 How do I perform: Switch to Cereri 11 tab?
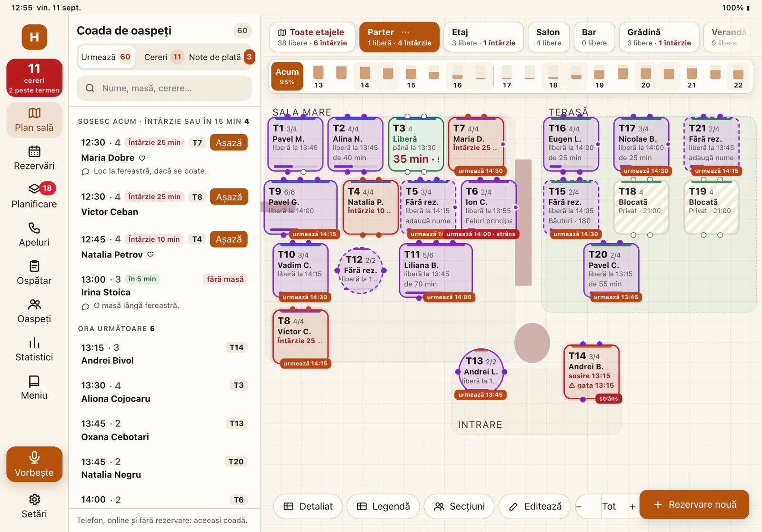click(x=163, y=57)
